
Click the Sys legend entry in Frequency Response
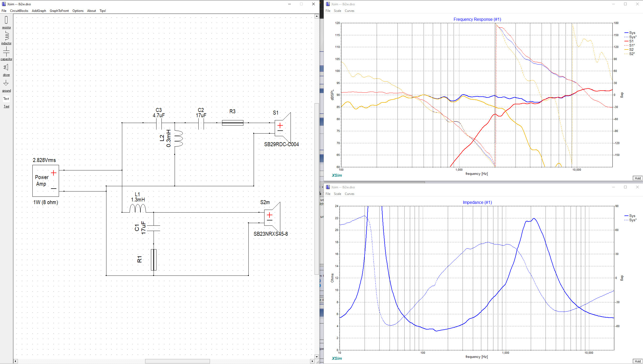click(x=630, y=33)
